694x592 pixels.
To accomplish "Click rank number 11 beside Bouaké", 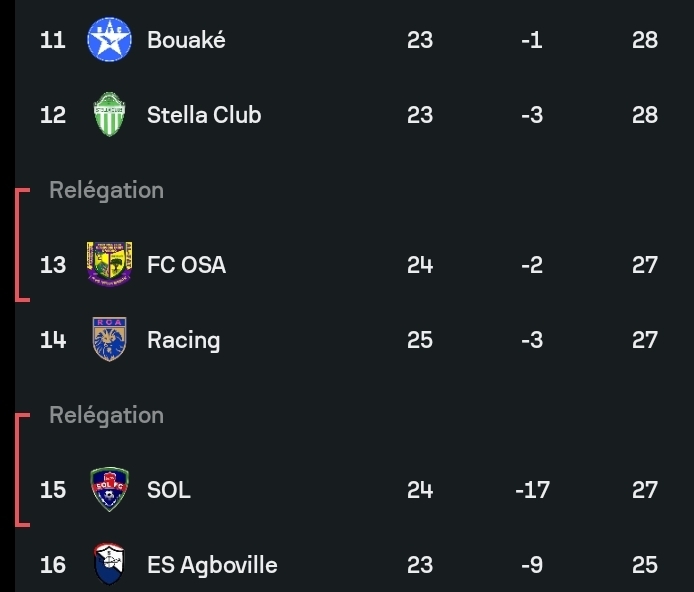I will (x=52, y=40).
